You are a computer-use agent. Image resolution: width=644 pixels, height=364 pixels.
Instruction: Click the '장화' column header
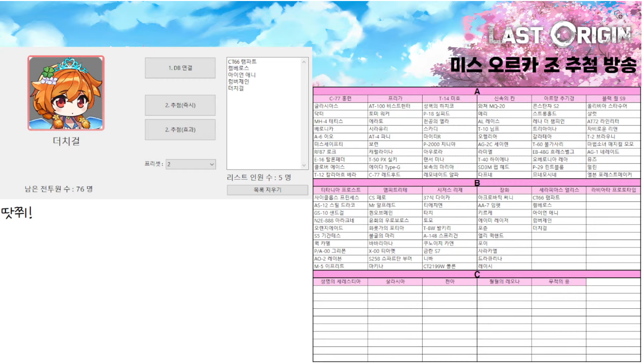click(x=504, y=190)
